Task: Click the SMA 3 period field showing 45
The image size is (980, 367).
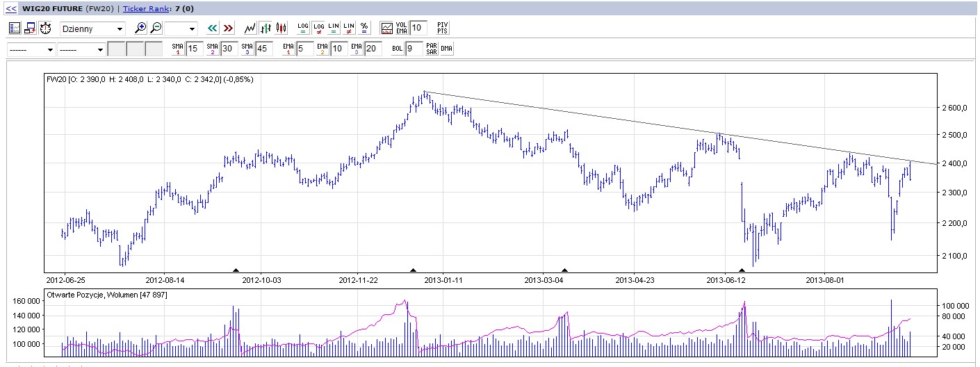Action: point(263,49)
